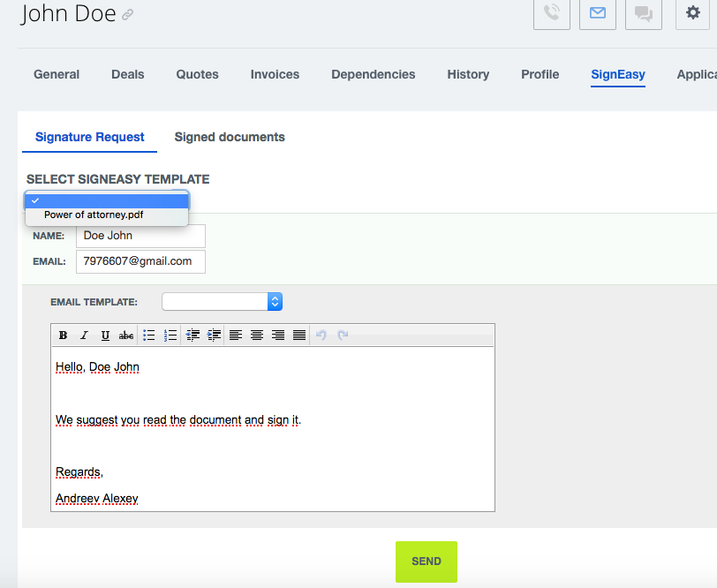Select Power of attorney.pdf option
This screenshot has height=588, width=717.
107,215
